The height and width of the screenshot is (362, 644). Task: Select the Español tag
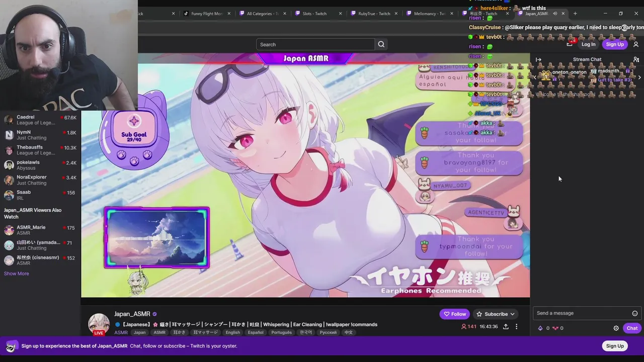pos(256,332)
